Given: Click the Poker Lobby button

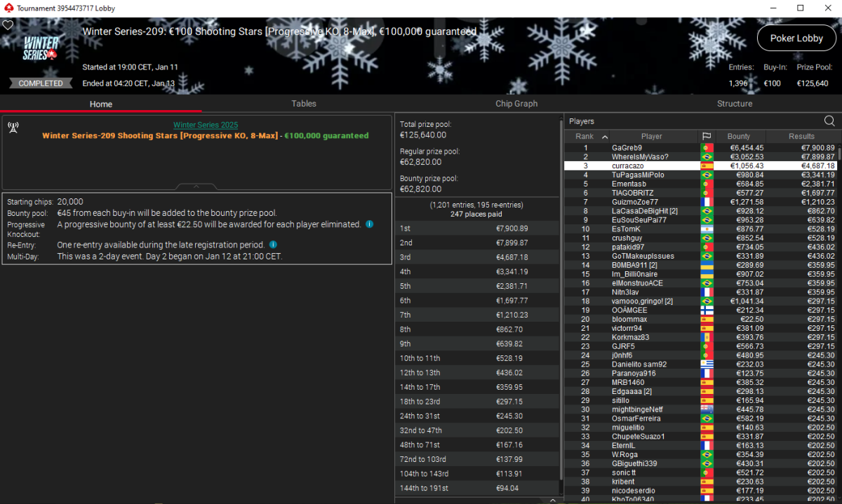Looking at the screenshot, I should pos(796,39).
